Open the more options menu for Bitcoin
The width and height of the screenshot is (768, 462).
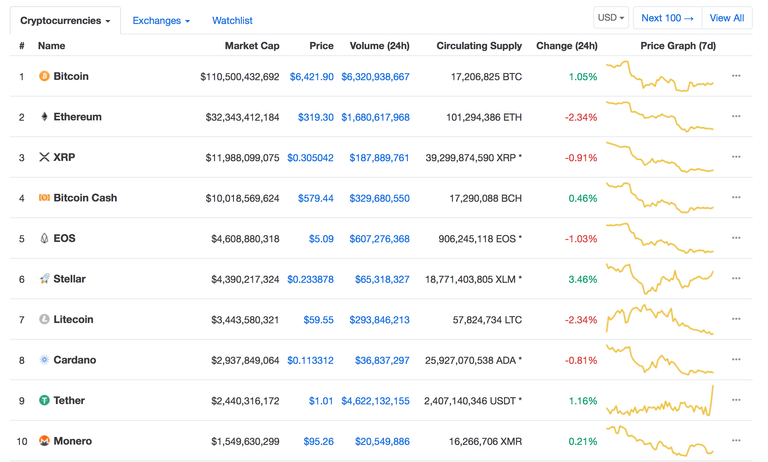[x=736, y=76]
